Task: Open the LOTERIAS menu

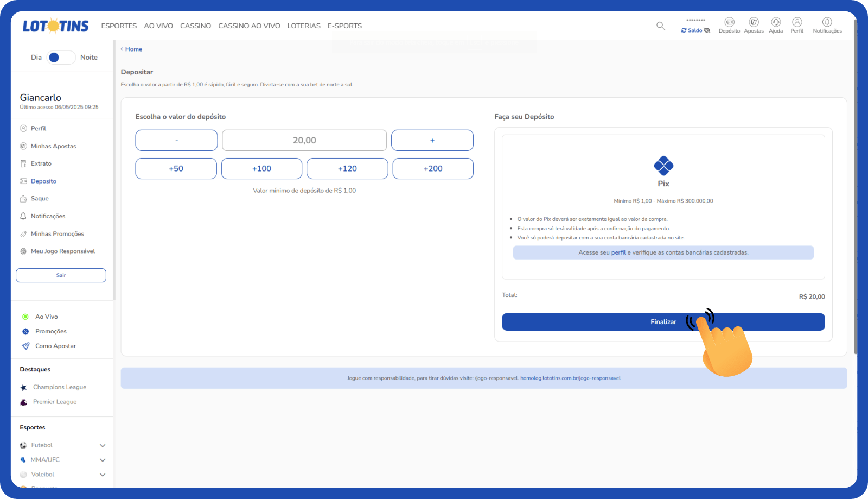Action: click(304, 26)
